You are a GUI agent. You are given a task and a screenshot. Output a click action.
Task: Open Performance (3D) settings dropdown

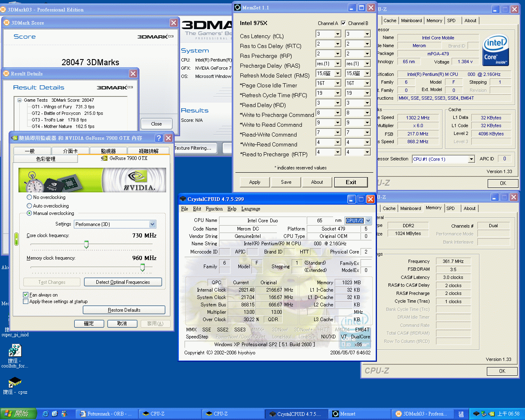click(x=153, y=224)
